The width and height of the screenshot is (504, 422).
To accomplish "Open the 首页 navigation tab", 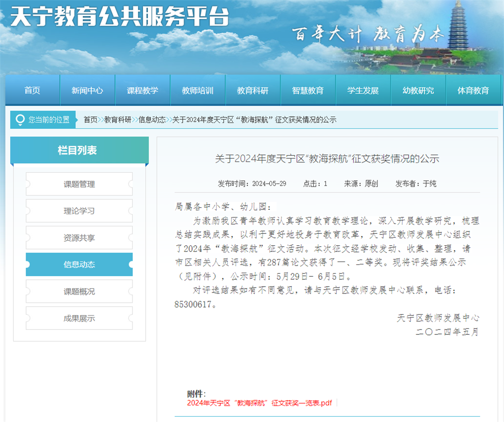I will pos(32,91).
